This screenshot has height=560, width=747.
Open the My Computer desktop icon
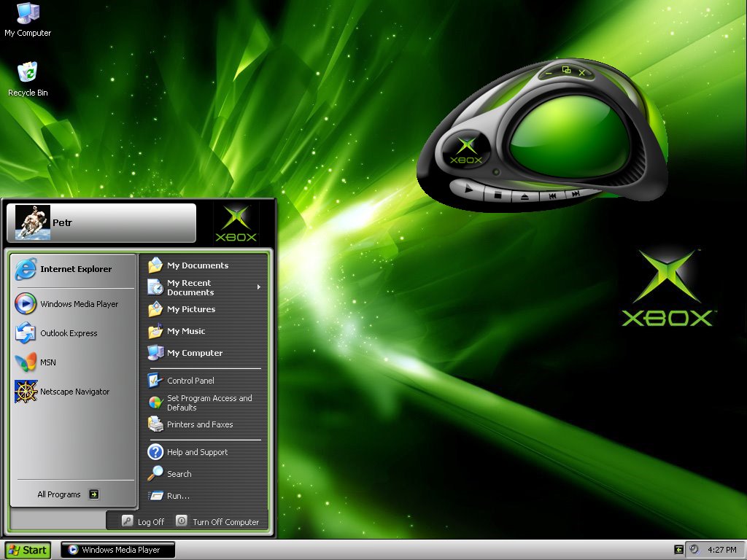[x=28, y=20]
